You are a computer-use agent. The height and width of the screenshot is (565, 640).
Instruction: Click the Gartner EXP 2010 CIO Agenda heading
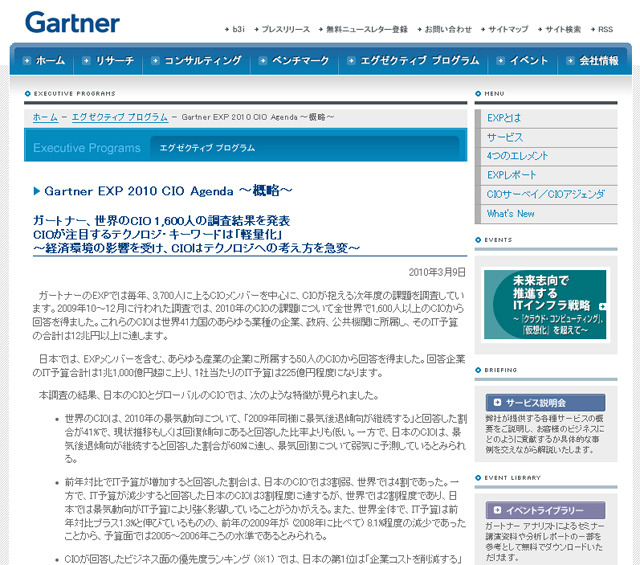pos(168,191)
